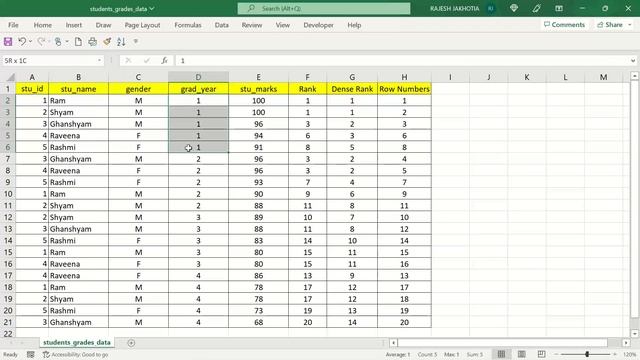Click the zoom in plus icon
The height and width of the screenshot is (360, 640).
click(x=615, y=354)
